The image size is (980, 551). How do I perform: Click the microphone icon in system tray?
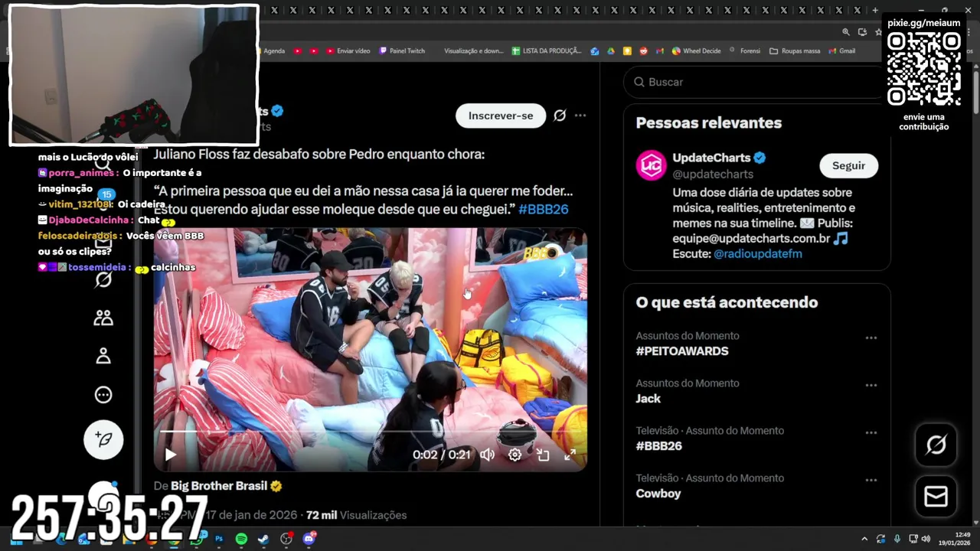click(x=897, y=539)
